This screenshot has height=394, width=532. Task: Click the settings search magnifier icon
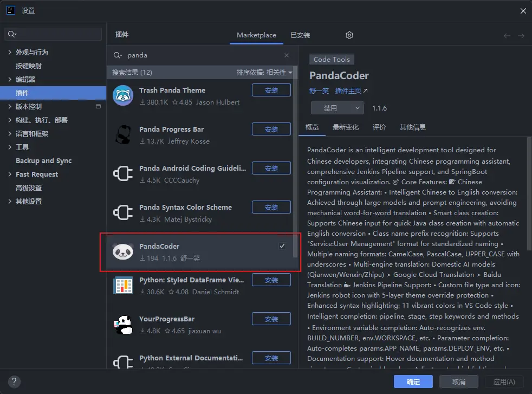[x=11, y=34]
